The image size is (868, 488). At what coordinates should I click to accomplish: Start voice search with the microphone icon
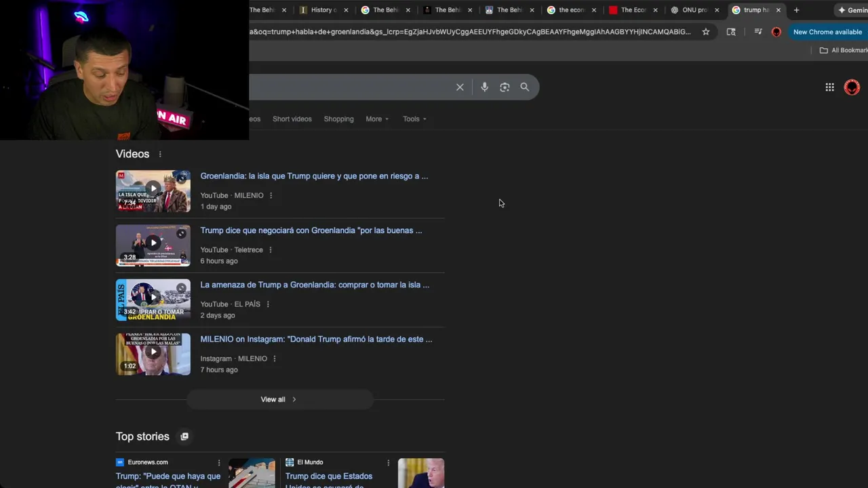click(484, 87)
